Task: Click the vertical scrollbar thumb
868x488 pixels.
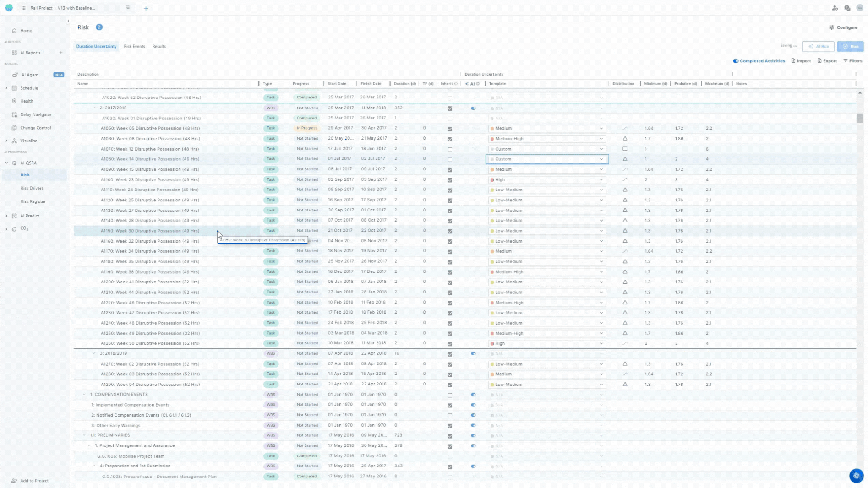Action: click(860, 118)
